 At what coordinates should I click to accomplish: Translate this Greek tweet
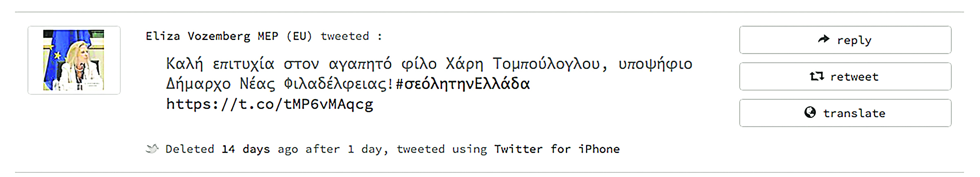pos(845,113)
